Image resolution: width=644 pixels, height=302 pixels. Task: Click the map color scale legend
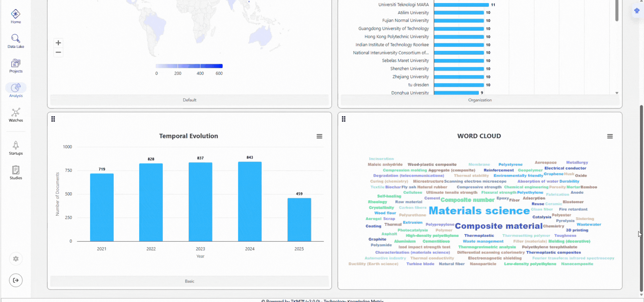coord(189,66)
